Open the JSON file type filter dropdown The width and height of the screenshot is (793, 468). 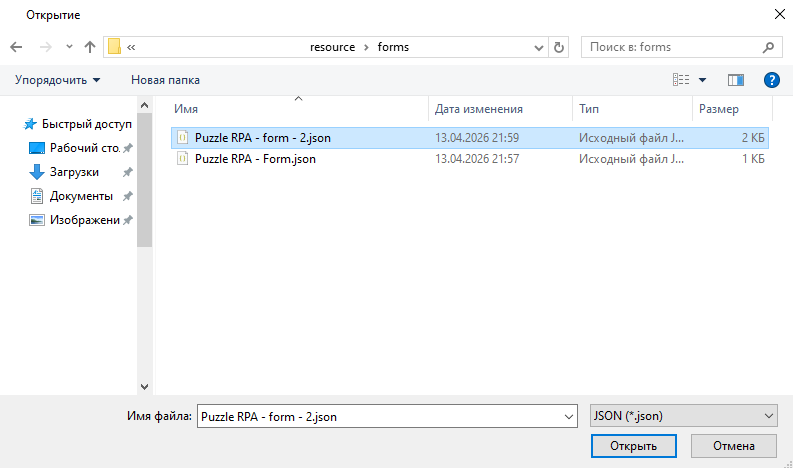[683, 415]
